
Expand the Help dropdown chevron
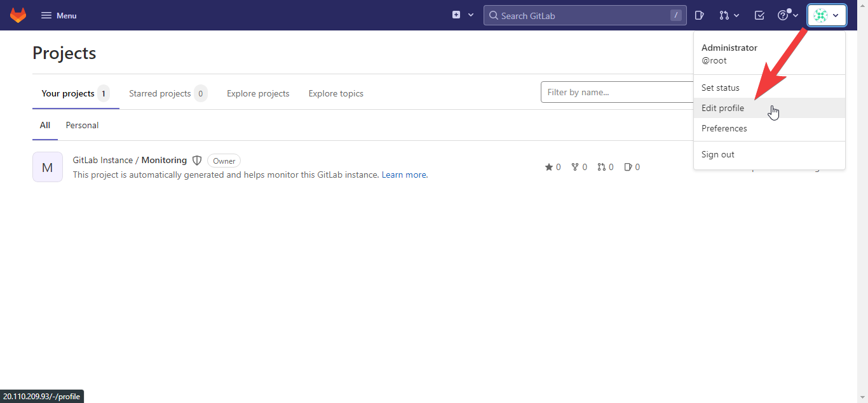pyautogui.click(x=796, y=15)
